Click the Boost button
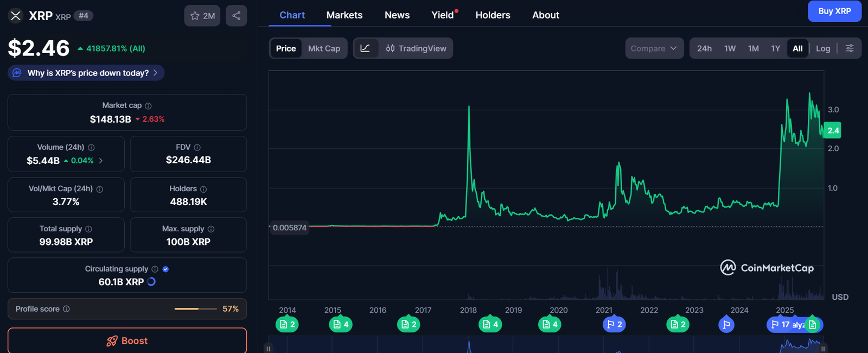Image resolution: width=868 pixels, height=353 pixels. (x=127, y=341)
